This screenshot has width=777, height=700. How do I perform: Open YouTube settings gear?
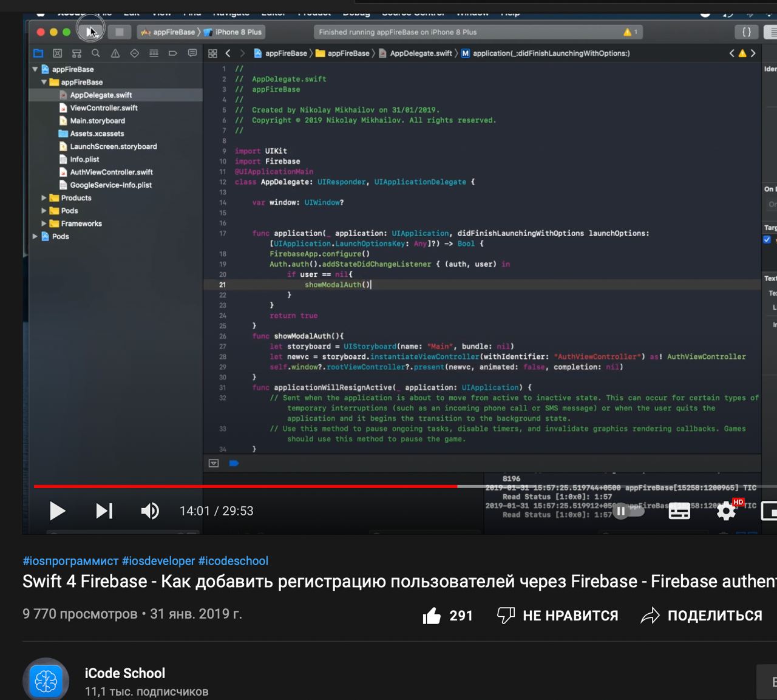(x=727, y=511)
